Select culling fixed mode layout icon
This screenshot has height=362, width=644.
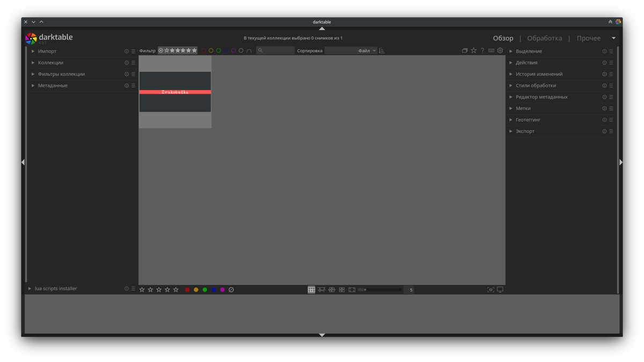[332, 289]
